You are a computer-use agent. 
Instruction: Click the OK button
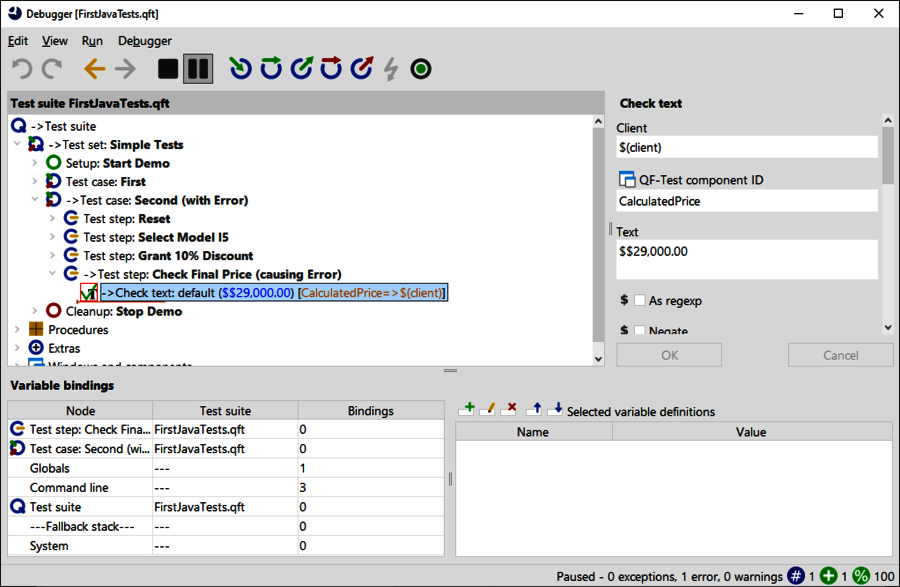point(669,355)
